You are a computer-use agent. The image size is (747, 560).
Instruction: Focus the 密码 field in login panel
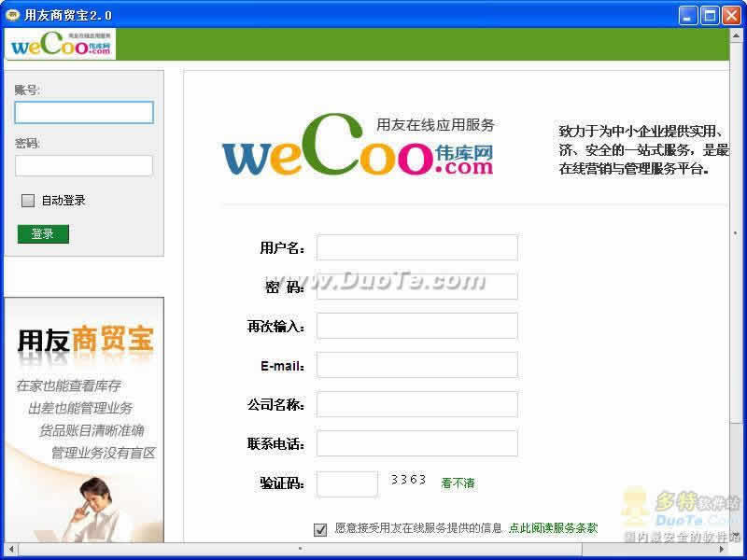(84, 166)
